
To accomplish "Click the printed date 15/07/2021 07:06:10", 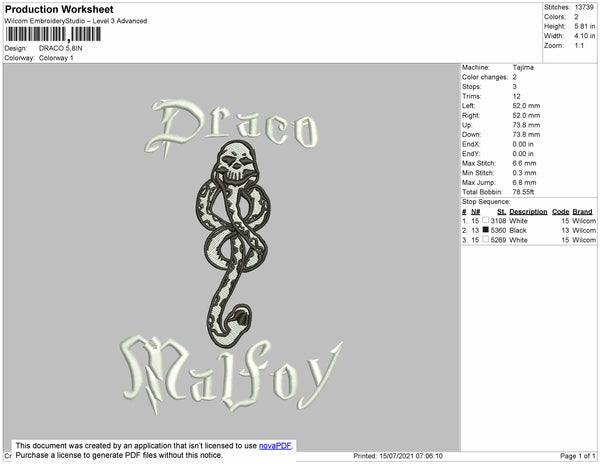I will tap(411, 456).
